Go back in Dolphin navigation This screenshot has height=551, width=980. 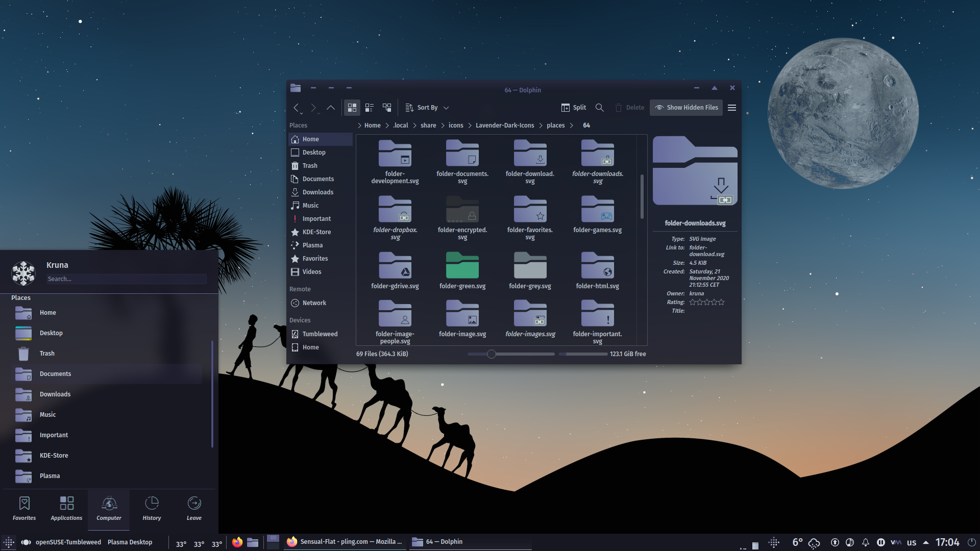point(297,108)
